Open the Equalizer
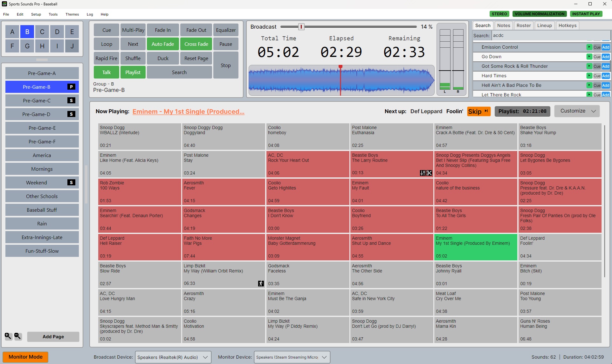Viewport: 612px width, 364px height. pos(226,30)
